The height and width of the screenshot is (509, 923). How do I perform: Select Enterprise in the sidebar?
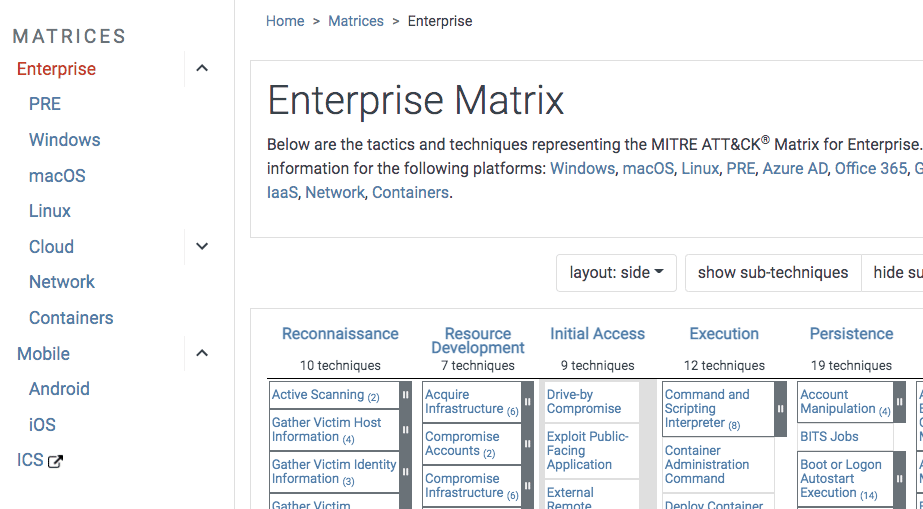pyautogui.click(x=57, y=69)
